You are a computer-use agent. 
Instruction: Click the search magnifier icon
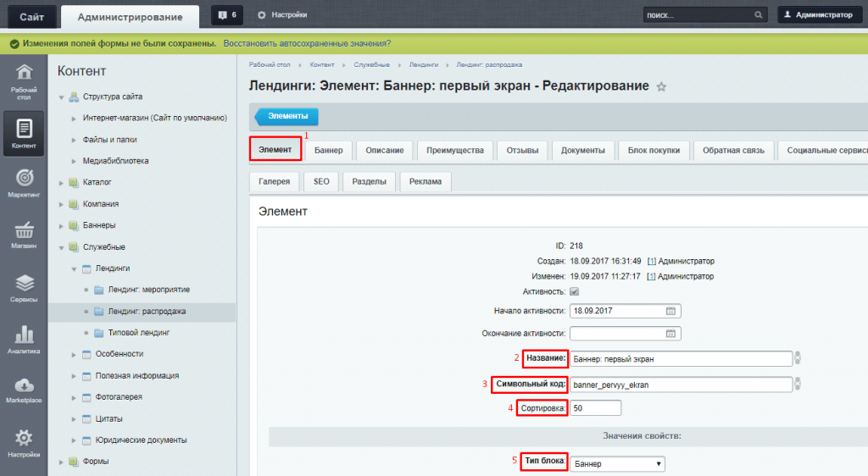pos(759,15)
